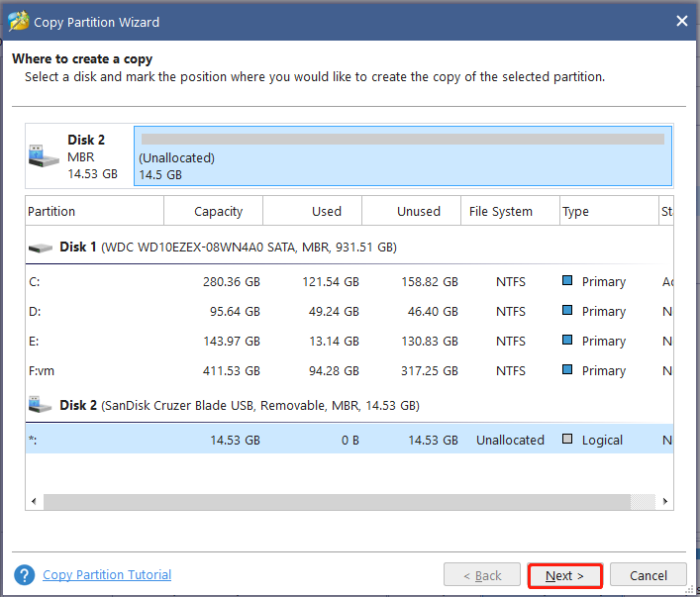Open the Copy Partition Tutorial link
The image size is (700, 597).
pyautogui.click(x=107, y=574)
